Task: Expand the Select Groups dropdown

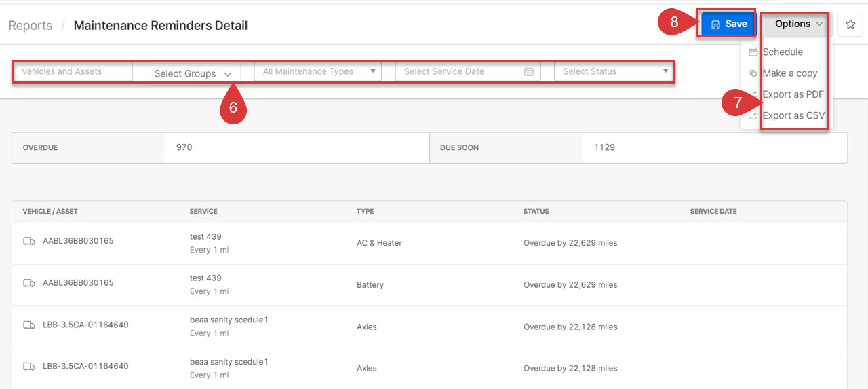Action: pos(193,73)
